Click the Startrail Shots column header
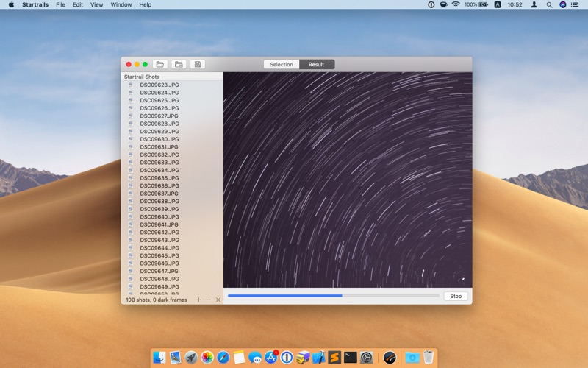588x368 pixels. [172, 77]
